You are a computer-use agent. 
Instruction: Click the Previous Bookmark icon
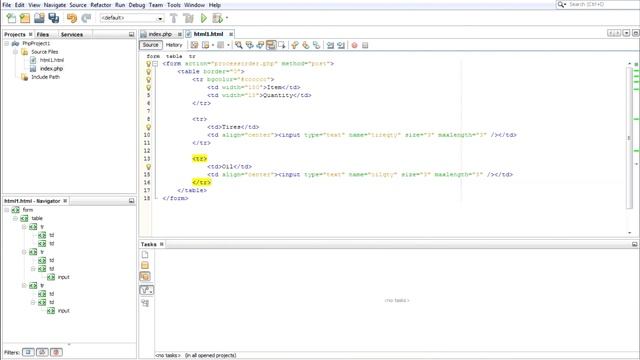tap(295, 45)
